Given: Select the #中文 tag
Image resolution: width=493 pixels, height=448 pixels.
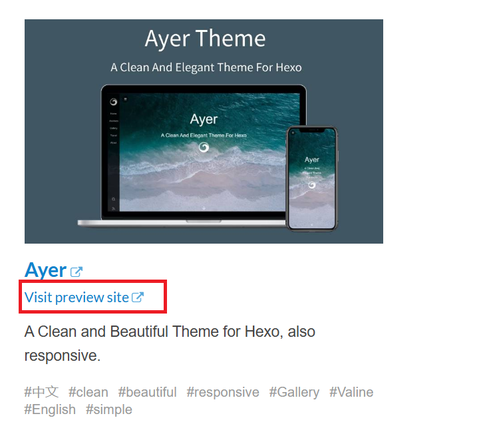Looking at the screenshot, I should (x=41, y=392).
